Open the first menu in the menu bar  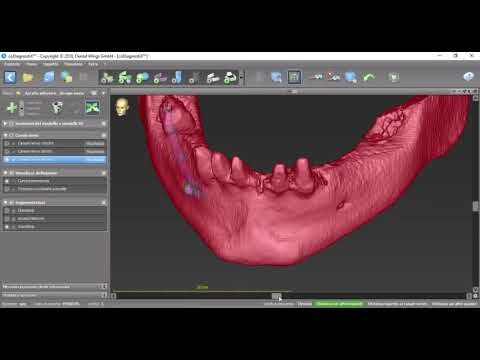coord(12,64)
